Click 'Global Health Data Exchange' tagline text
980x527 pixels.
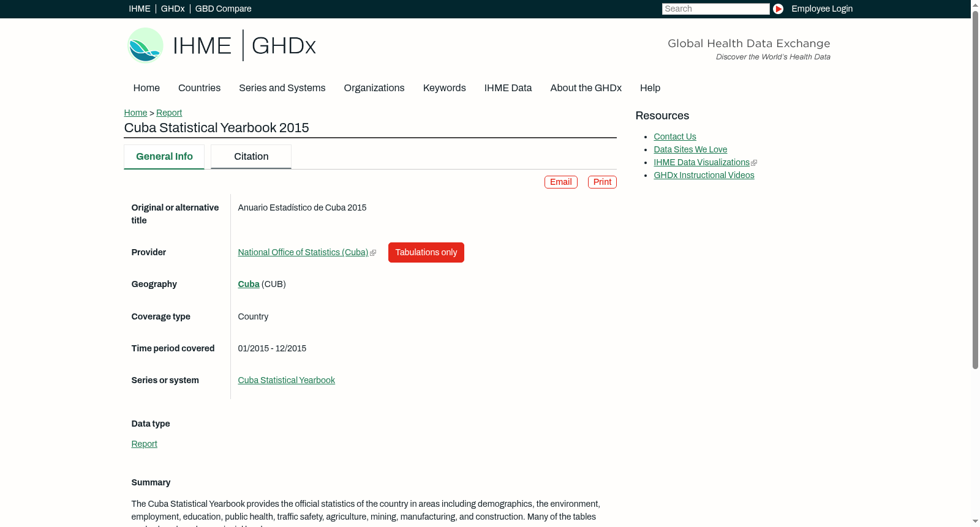(x=748, y=43)
